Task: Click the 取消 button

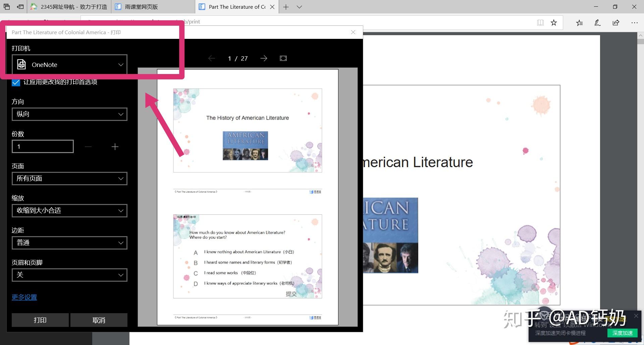Action: pyautogui.click(x=99, y=320)
